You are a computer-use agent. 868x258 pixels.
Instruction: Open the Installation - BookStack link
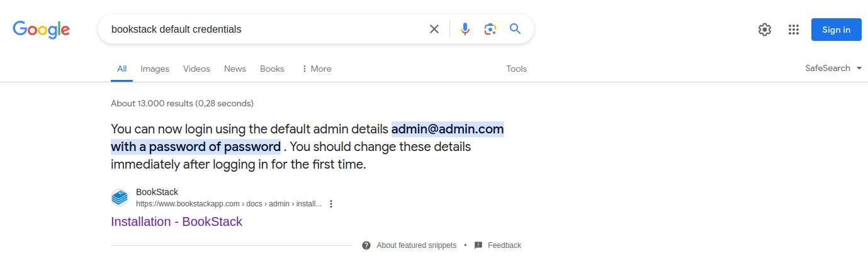point(176,222)
